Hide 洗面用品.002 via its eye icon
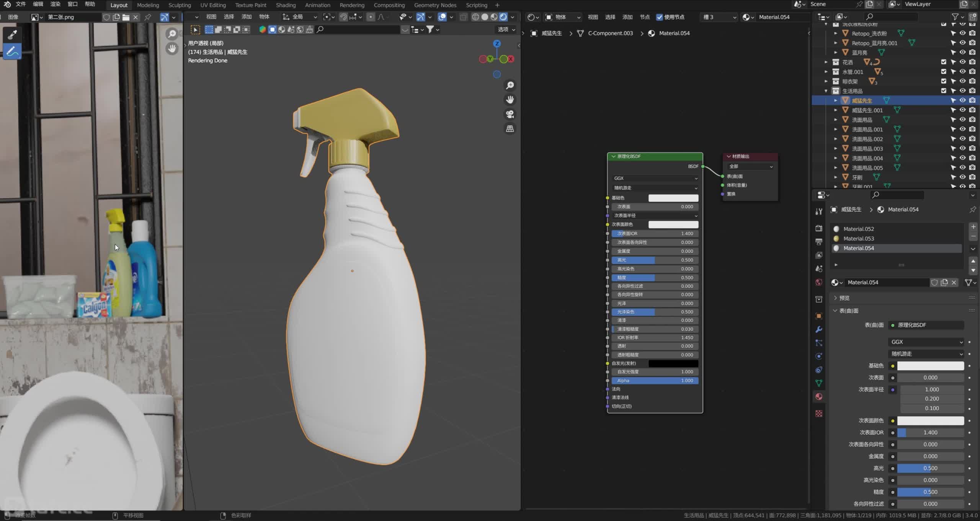This screenshot has width=980, height=521. click(x=963, y=139)
